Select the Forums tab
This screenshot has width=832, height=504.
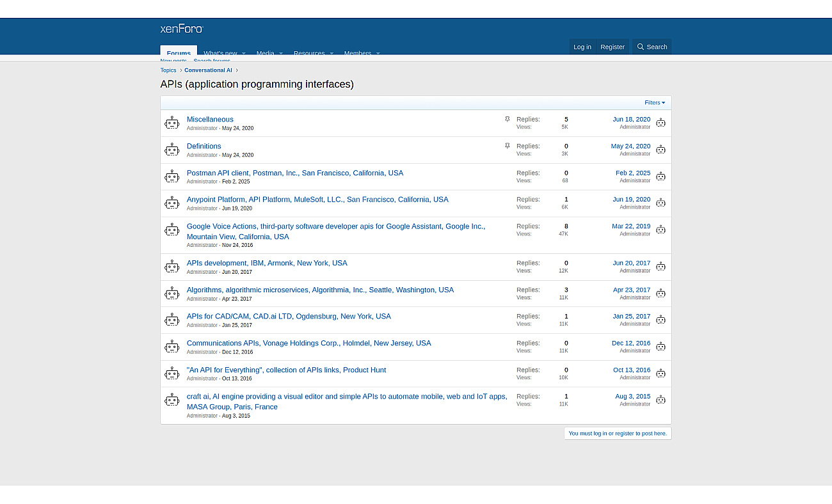179,51
